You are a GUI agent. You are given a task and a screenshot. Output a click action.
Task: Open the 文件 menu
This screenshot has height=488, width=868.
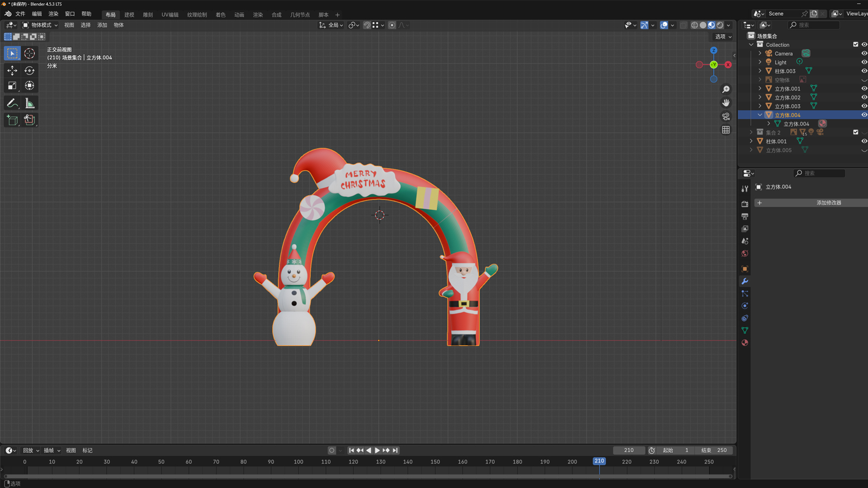pos(20,14)
